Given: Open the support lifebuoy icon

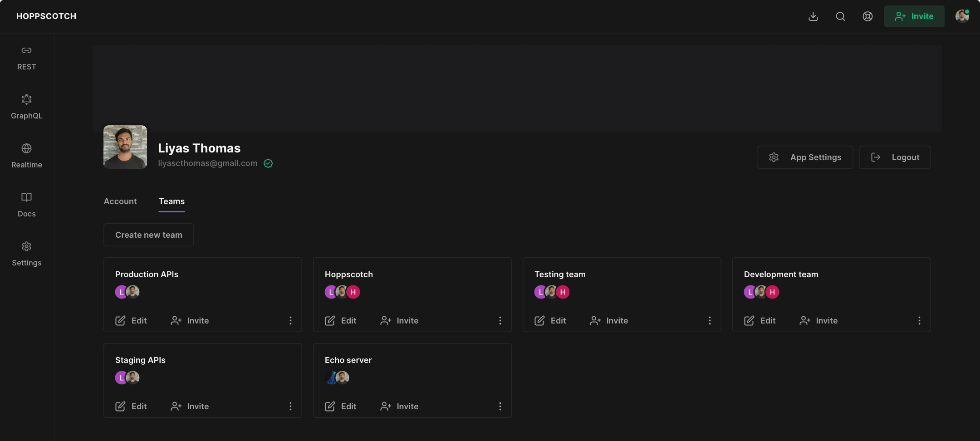Looking at the screenshot, I should coord(867,16).
